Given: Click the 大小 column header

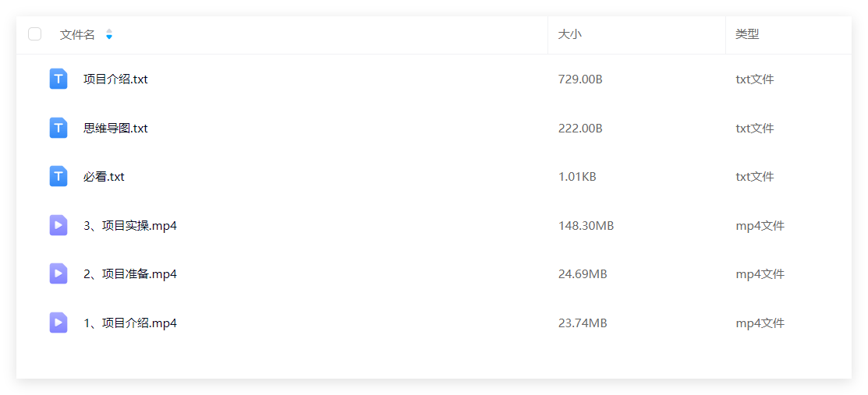Looking at the screenshot, I should pyautogui.click(x=569, y=34).
